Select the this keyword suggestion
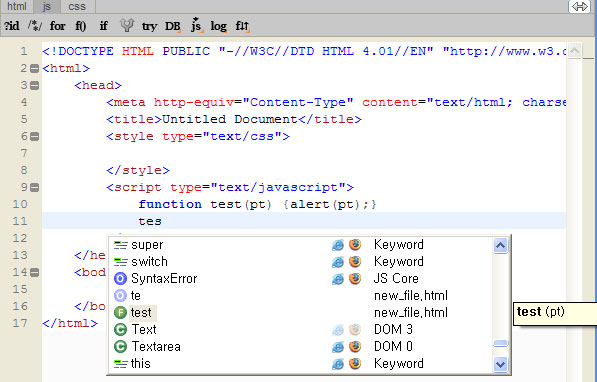Screen dimensions: 597x382 coord(300,363)
